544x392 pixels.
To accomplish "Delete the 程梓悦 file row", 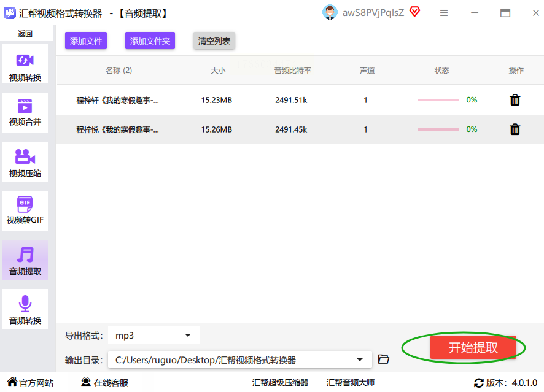I will pyautogui.click(x=515, y=129).
